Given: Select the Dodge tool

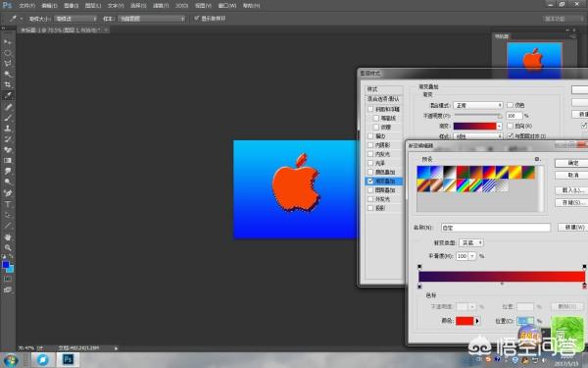Looking at the screenshot, I should tap(8, 182).
